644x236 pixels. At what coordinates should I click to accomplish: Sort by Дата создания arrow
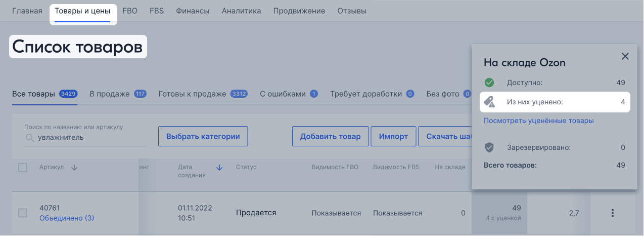[219, 168]
